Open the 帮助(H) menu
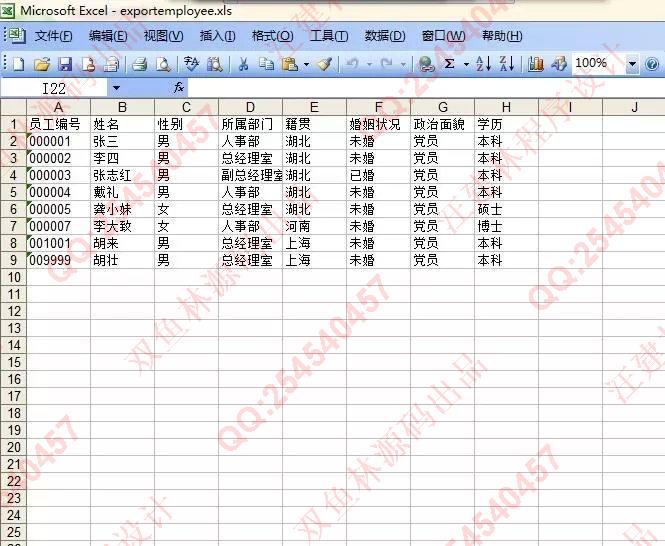The image size is (665, 546). 502,36
